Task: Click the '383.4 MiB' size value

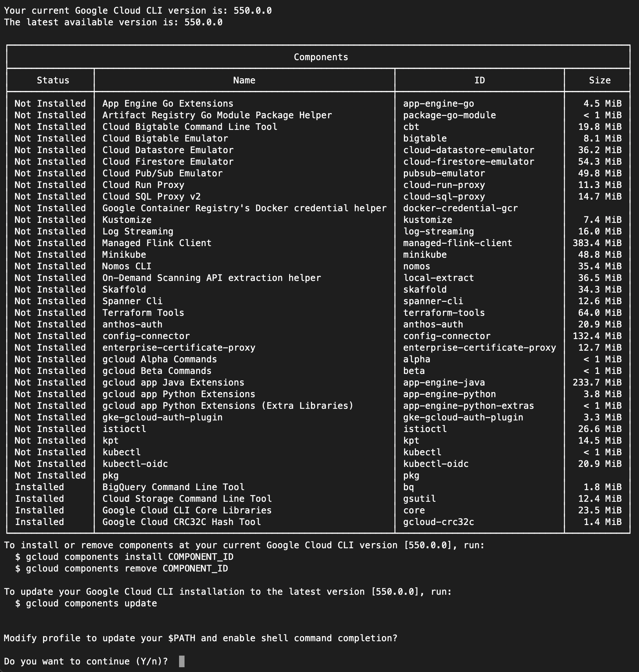Action: click(597, 243)
